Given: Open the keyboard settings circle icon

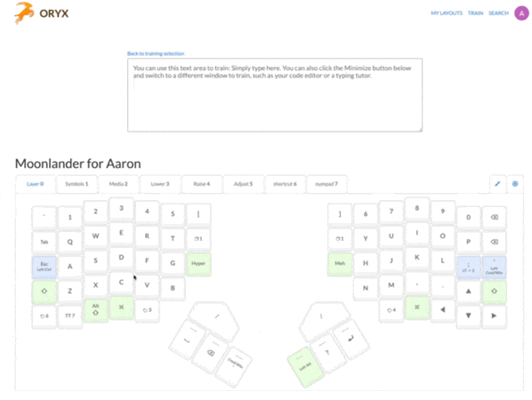Looking at the screenshot, I should pos(515,184).
